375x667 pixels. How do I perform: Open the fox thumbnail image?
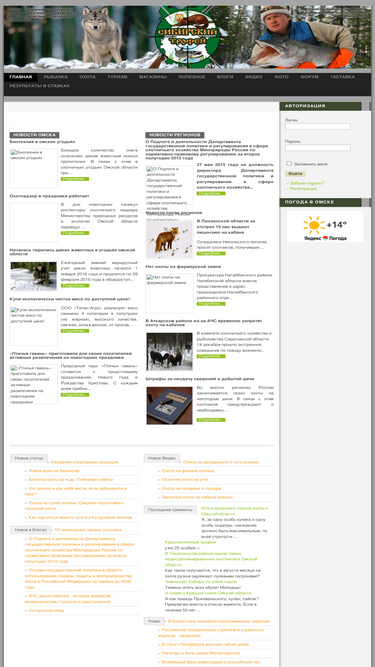pos(170,239)
